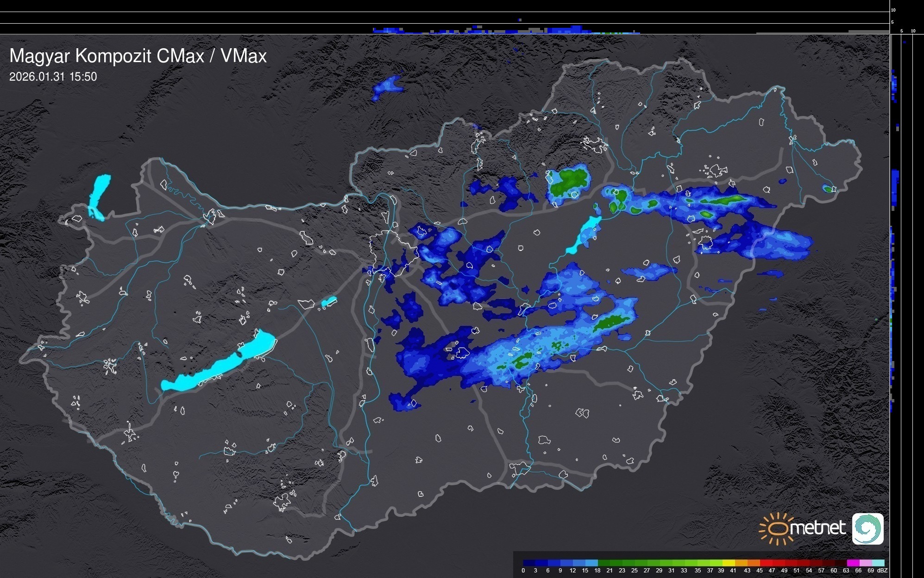Click the small green echo near eastern border

[827, 189]
